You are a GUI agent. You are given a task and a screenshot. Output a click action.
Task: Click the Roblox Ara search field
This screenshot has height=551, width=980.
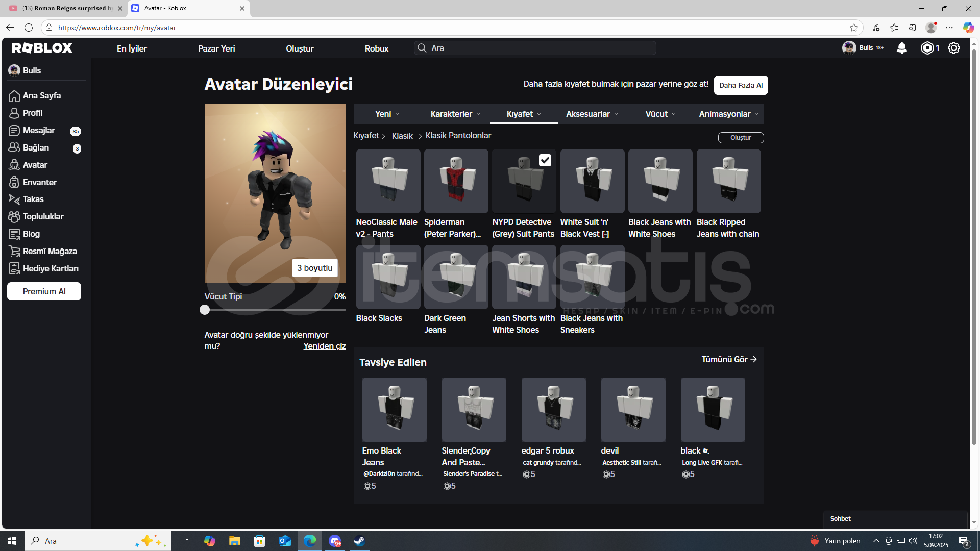point(535,48)
